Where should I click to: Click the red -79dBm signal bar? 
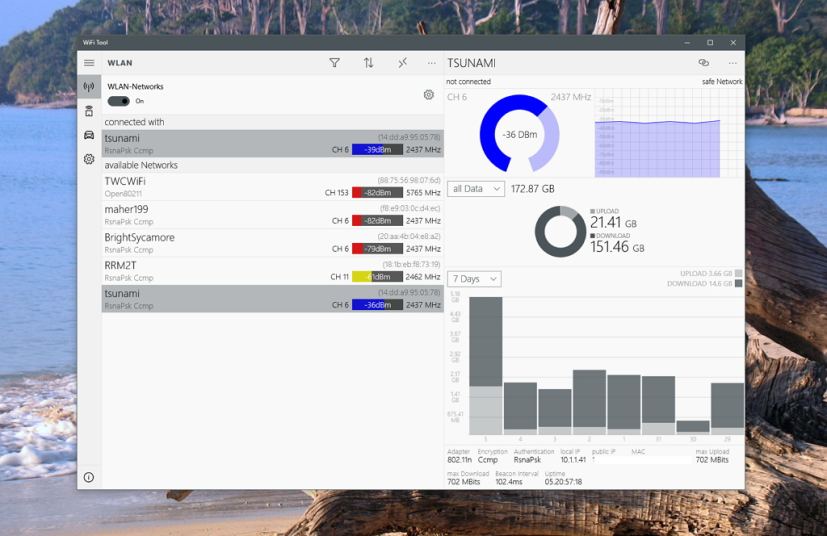tap(377, 248)
